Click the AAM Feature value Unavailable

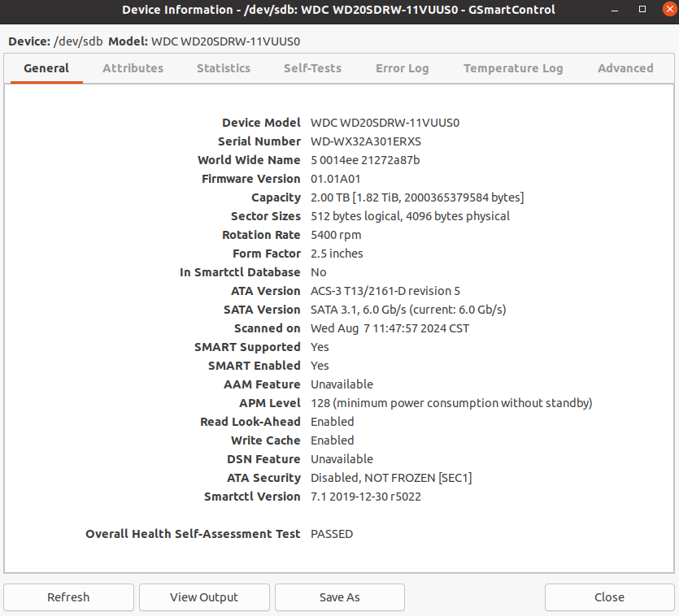[x=342, y=384]
